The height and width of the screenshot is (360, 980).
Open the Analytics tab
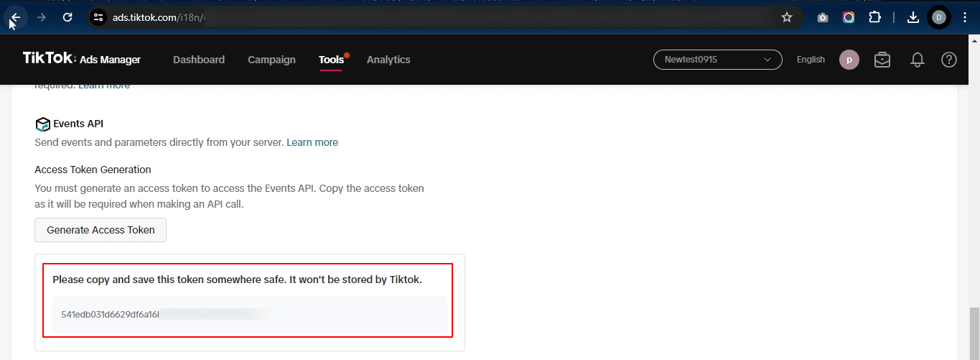(388, 60)
